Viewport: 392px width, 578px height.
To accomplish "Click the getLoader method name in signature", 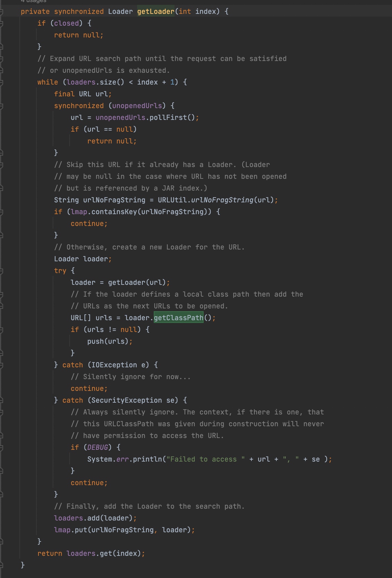I will 156,11.
